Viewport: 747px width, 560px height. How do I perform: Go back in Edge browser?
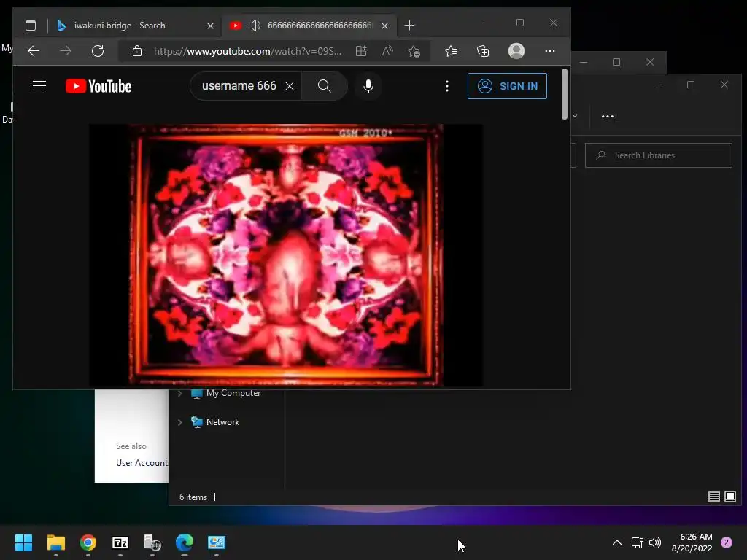[34, 51]
